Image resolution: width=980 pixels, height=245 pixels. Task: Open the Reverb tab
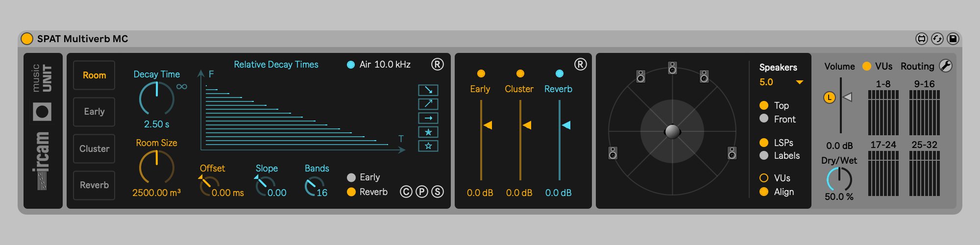(x=94, y=185)
